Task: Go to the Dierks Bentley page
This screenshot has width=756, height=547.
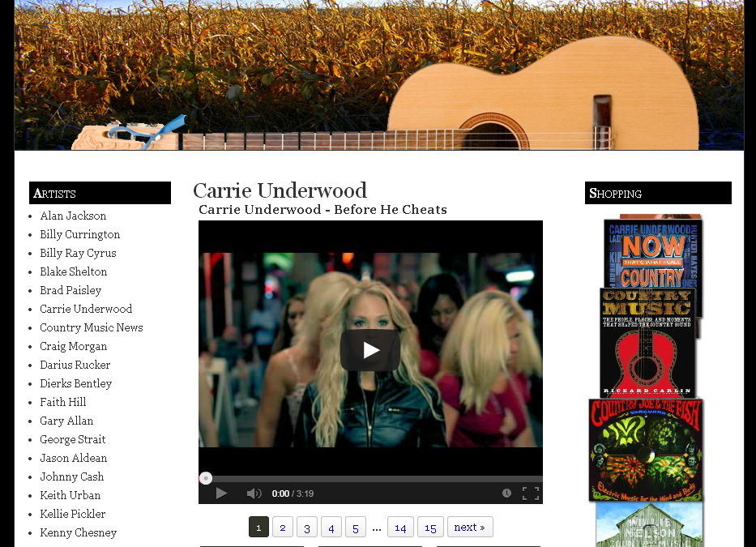Action: 75,383
